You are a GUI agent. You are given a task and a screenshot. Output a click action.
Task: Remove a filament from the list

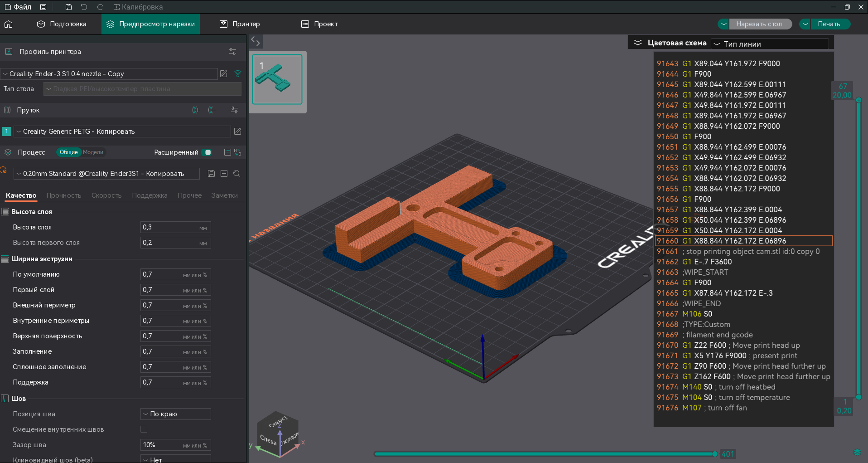point(212,110)
